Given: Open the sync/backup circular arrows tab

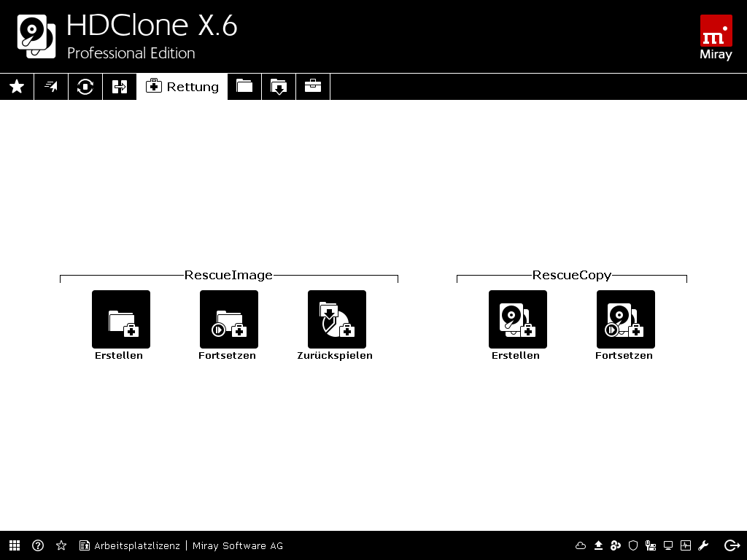Looking at the screenshot, I should [85, 87].
